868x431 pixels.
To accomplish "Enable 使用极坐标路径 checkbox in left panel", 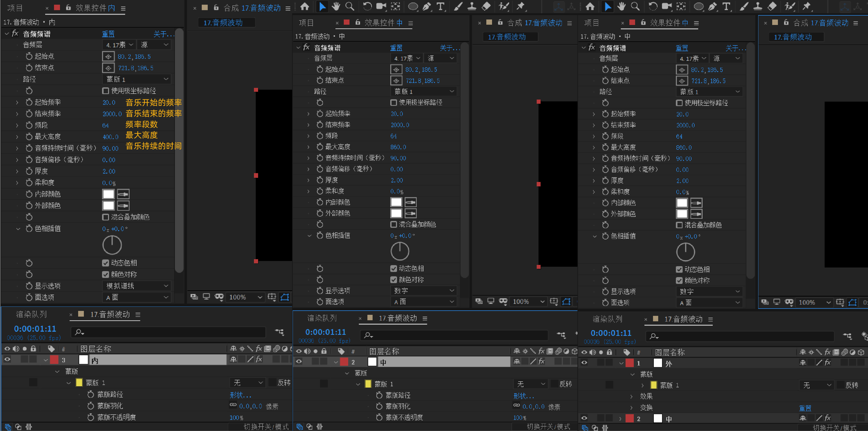I will coord(105,91).
